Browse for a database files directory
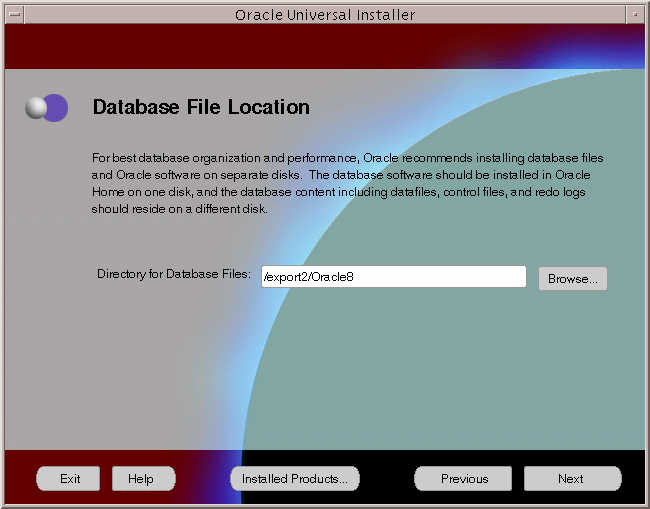The height and width of the screenshot is (509, 650). pyautogui.click(x=573, y=279)
